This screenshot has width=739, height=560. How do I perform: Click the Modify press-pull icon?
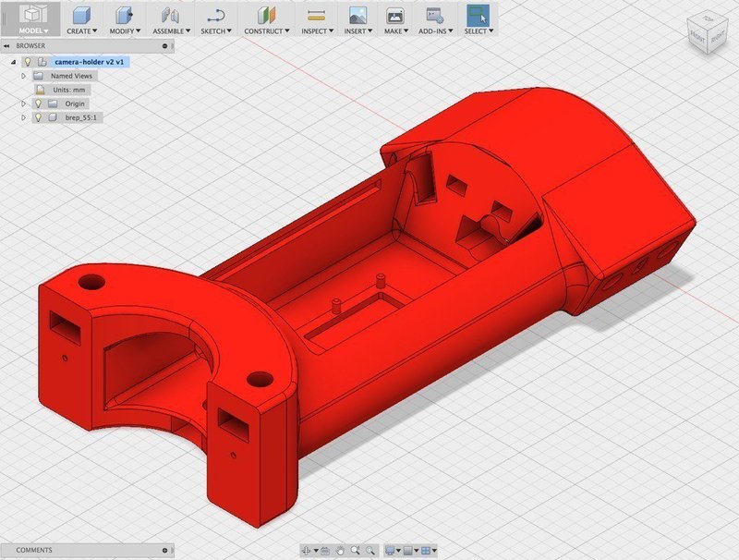(125, 16)
